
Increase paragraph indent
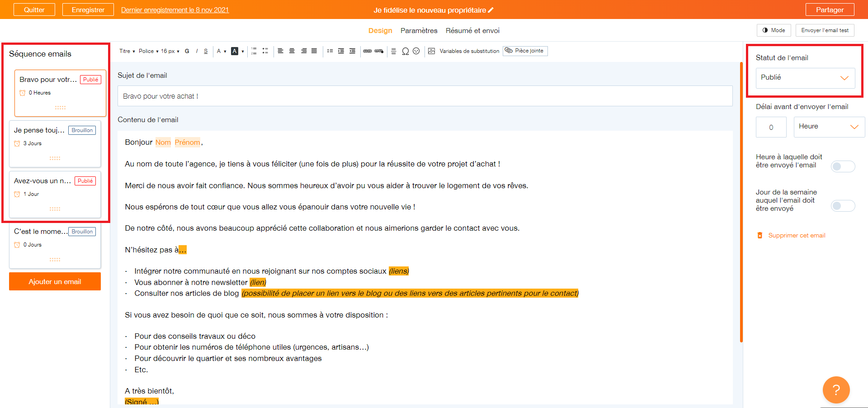341,51
